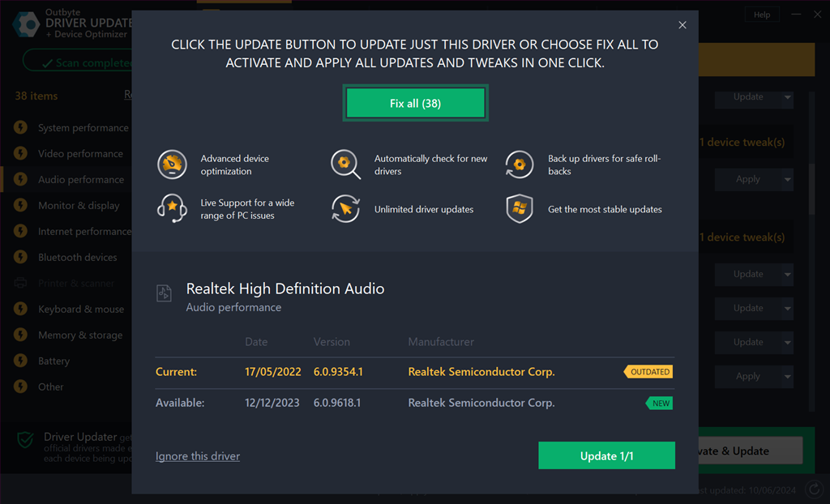The width and height of the screenshot is (830, 504).
Task: Click the Back up drivers rollback icon
Action: [x=520, y=164]
